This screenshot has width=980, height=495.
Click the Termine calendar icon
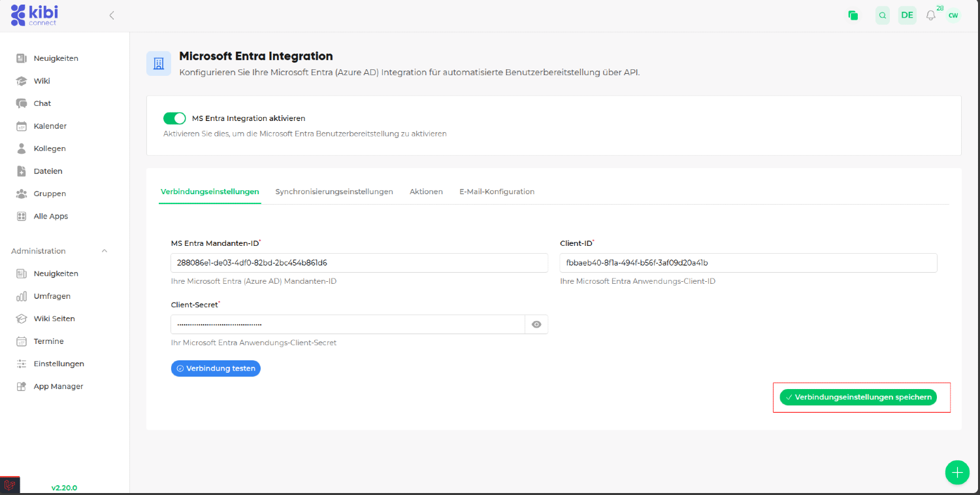tap(22, 341)
